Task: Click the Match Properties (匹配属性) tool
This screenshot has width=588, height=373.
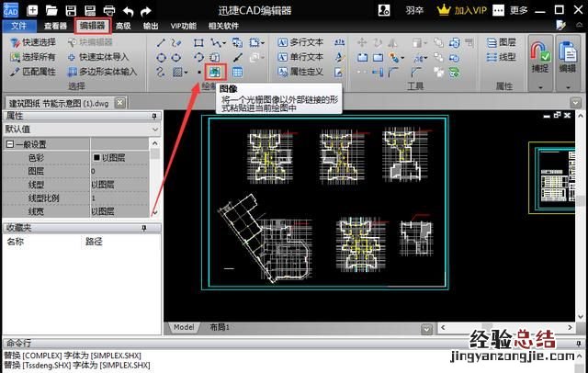Action: [x=32, y=72]
